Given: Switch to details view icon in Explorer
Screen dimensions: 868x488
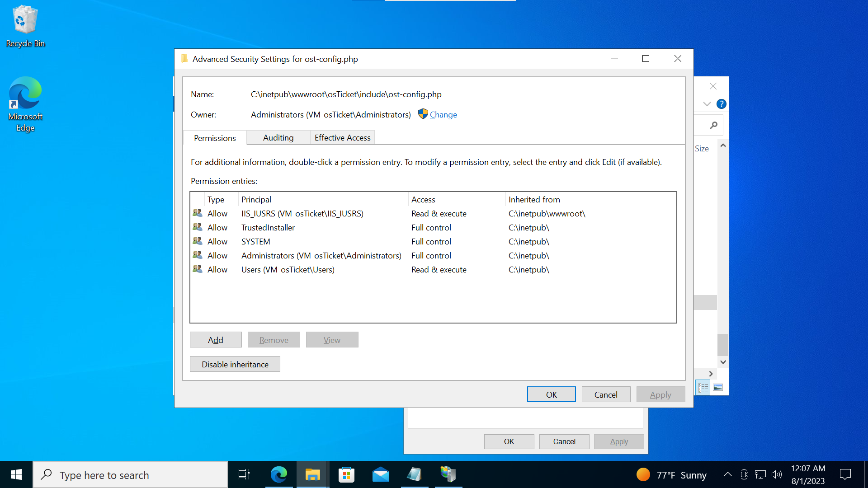Looking at the screenshot, I should (703, 388).
